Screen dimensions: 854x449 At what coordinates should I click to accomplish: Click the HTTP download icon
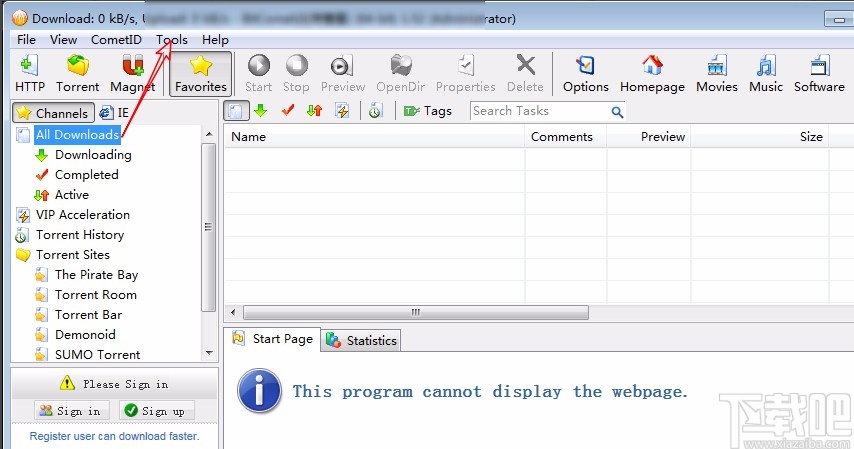29,73
